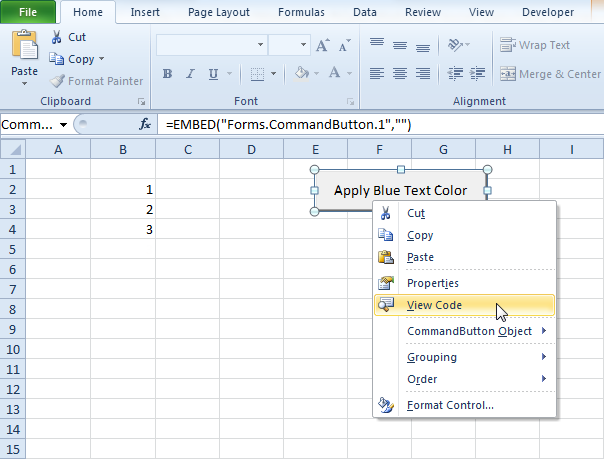604x459 pixels.
Task: Choose Format Control from context menu
Action: pos(450,405)
